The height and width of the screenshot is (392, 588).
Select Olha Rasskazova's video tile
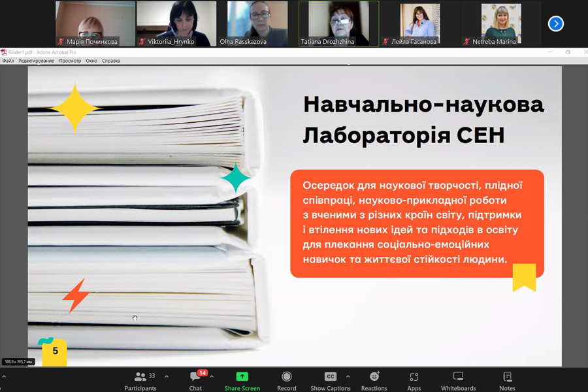pos(257,24)
